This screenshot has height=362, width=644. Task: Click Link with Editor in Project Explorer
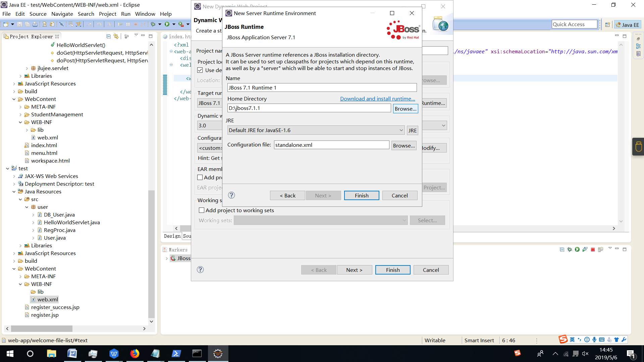tap(116, 36)
